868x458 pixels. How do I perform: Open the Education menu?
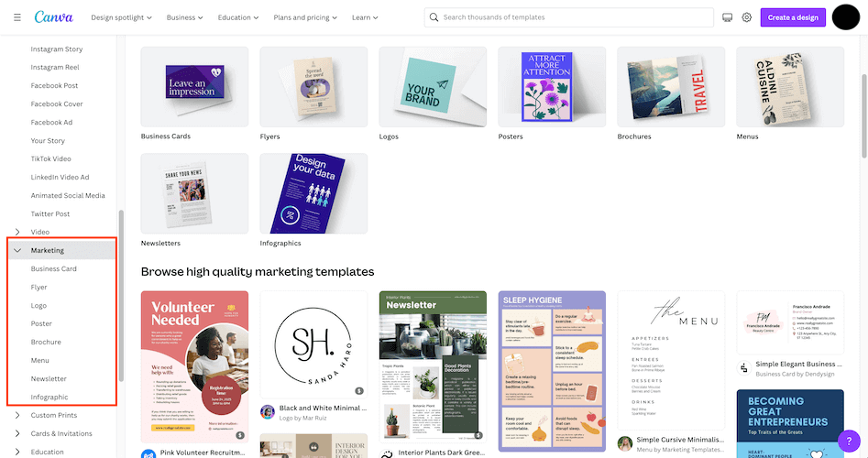(x=238, y=17)
